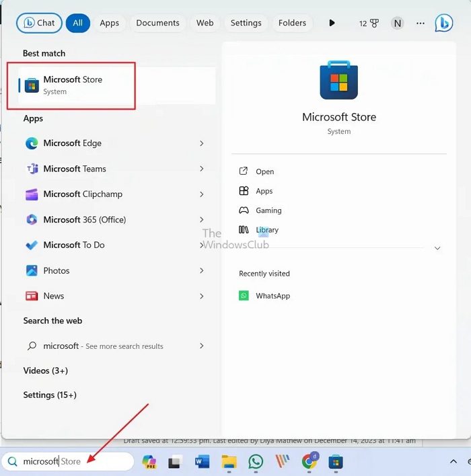471x476 pixels.
Task: Click the large Microsoft Store preview icon
Action: point(339,80)
